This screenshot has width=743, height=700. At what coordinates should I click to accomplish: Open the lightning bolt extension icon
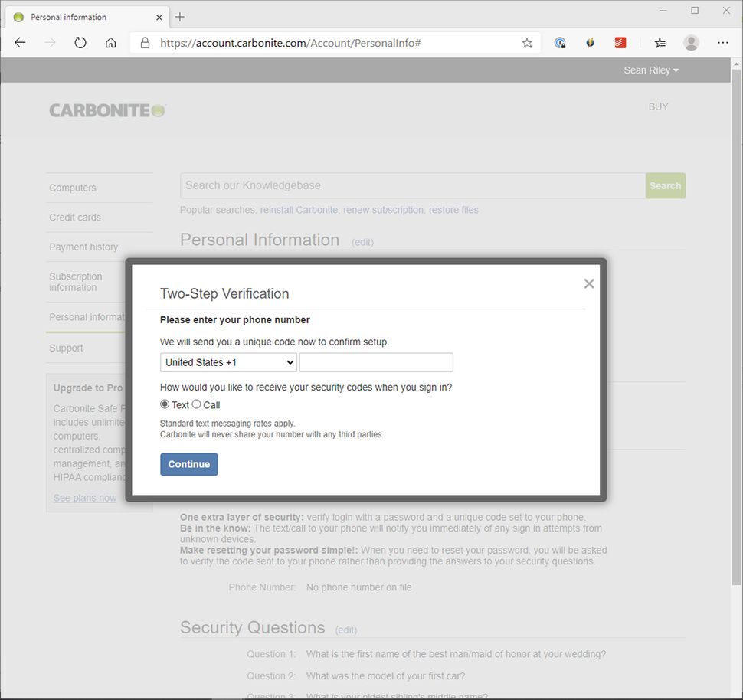[590, 42]
